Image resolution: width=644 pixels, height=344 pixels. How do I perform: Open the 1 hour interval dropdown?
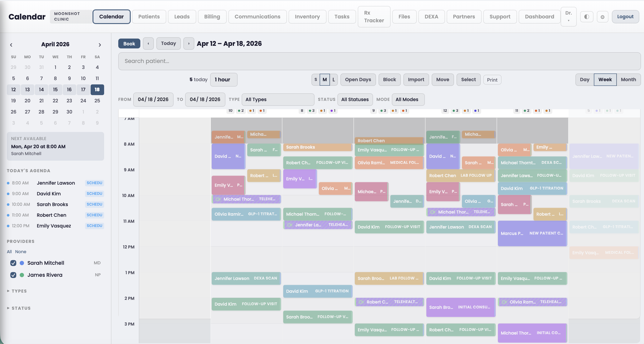click(223, 79)
